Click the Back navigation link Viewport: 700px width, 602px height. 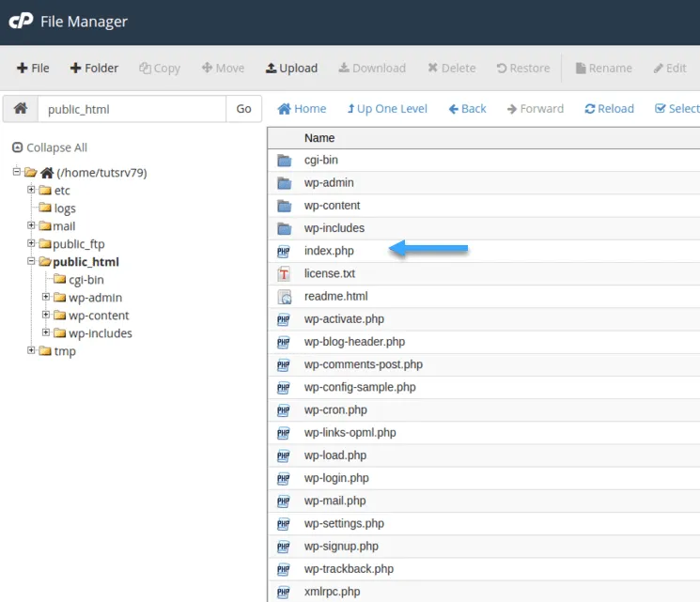point(467,108)
